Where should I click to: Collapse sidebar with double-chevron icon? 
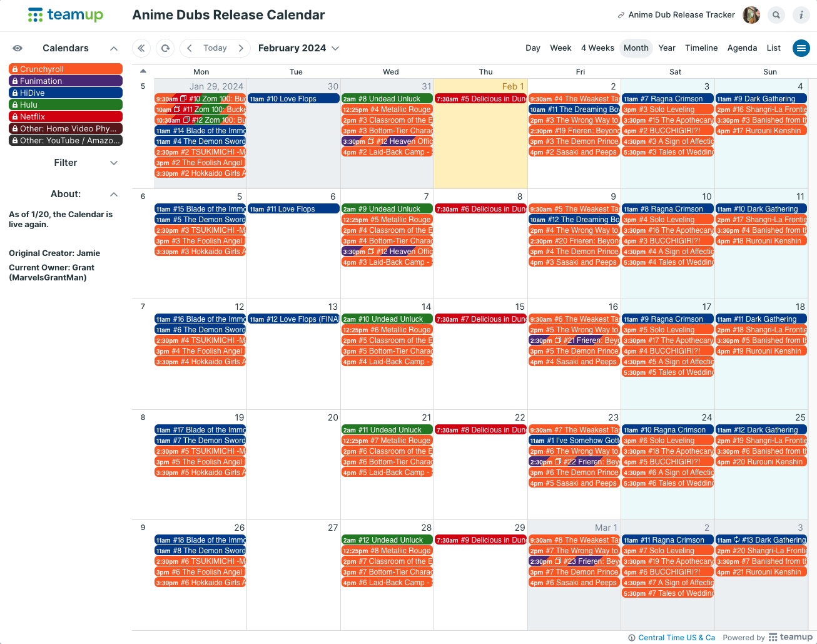click(x=141, y=48)
